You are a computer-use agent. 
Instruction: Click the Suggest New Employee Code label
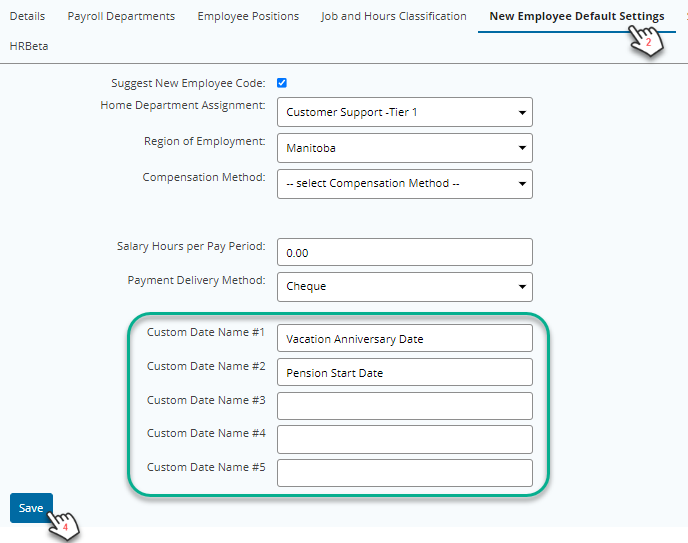(x=188, y=83)
